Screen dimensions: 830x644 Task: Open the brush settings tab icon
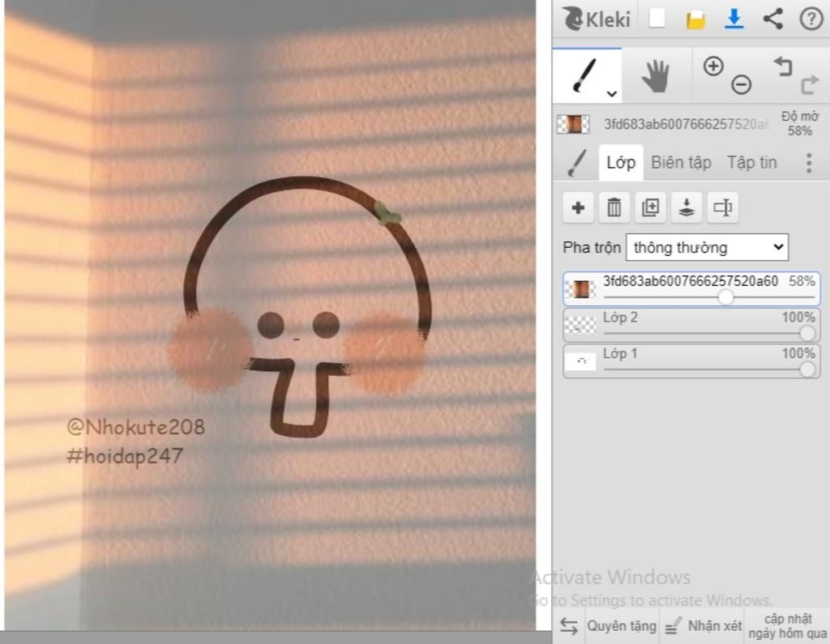pos(577,163)
